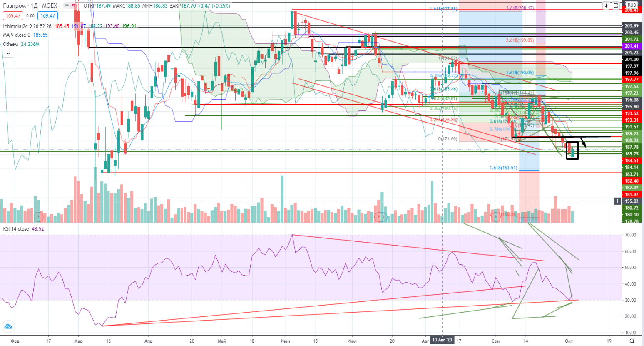Click the Июн label on the time axis

pyautogui.click(x=285, y=341)
